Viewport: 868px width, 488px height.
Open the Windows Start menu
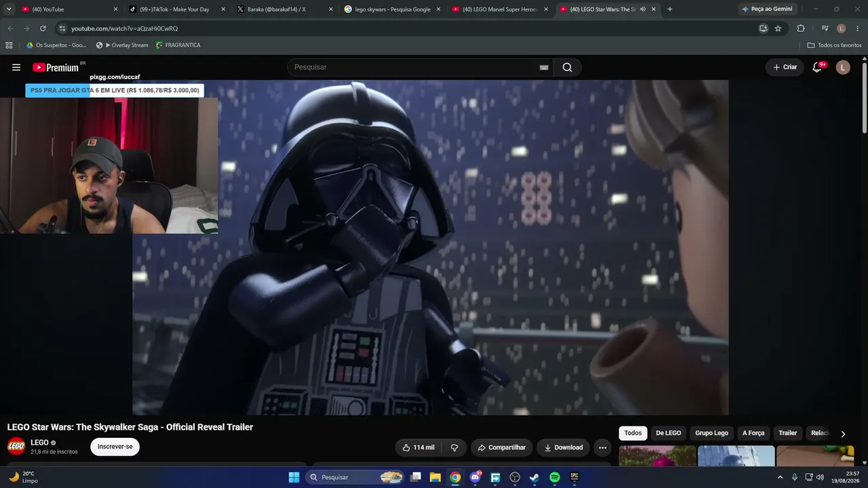point(294,477)
